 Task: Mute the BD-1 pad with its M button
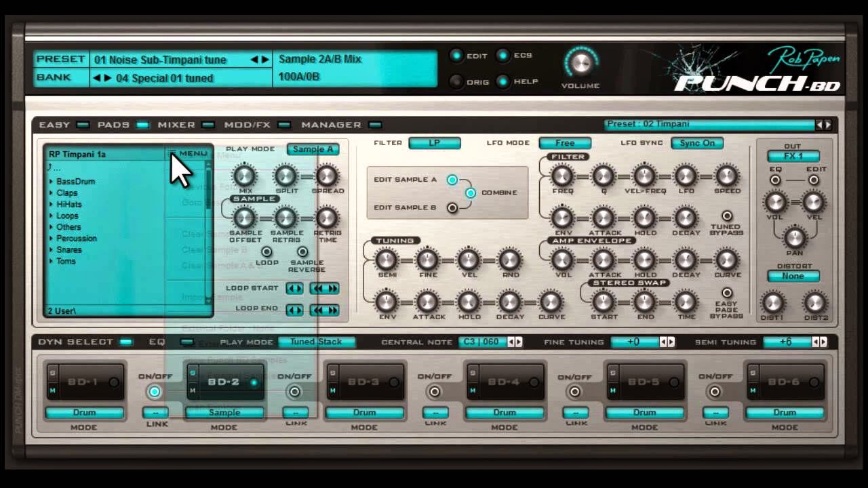tap(52, 390)
